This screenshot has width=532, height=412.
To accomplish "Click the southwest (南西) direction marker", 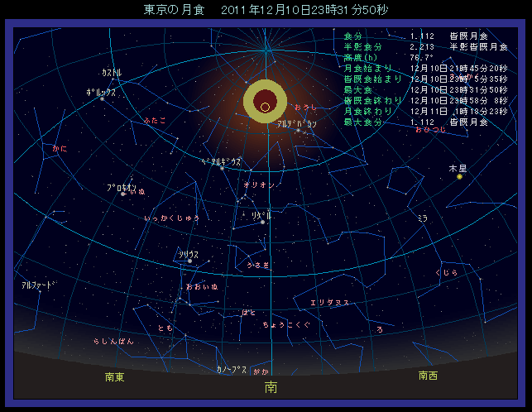I will (428, 375).
